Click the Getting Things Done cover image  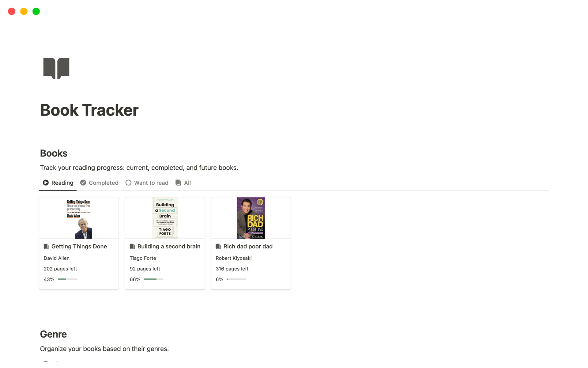click(x=79, y=218)
